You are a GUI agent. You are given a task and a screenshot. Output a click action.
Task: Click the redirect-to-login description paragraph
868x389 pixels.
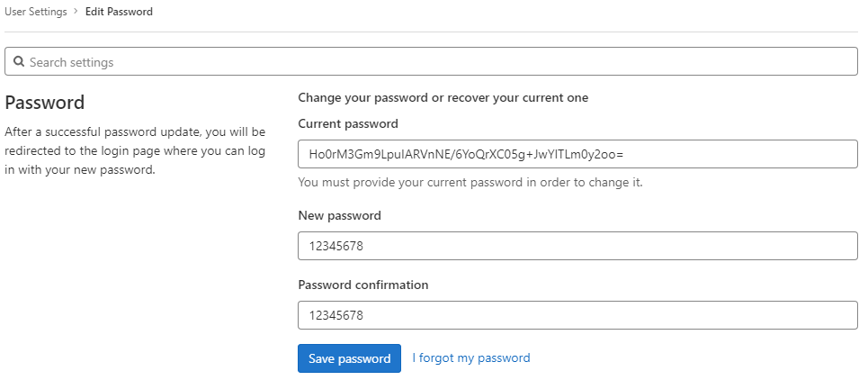(135, 150)
